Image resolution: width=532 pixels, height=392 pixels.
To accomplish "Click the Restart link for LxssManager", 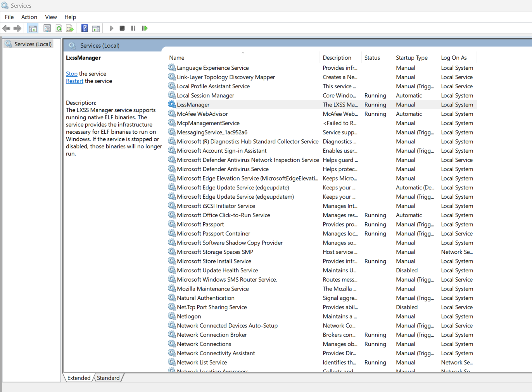I will click(x=74, y=81).
